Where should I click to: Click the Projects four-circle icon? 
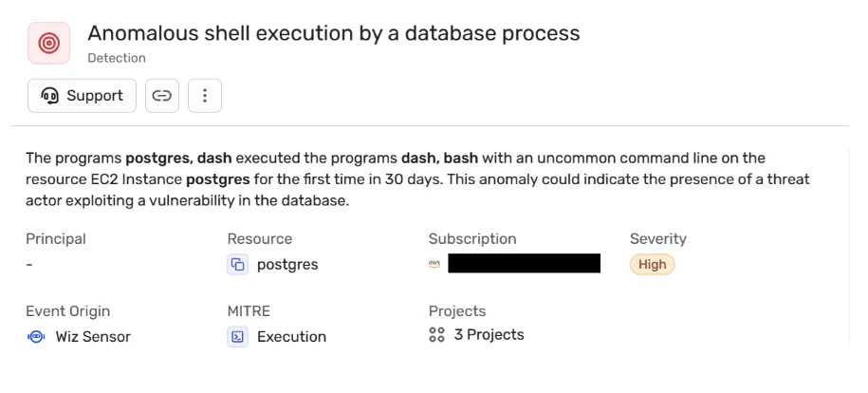click(436, 335)
